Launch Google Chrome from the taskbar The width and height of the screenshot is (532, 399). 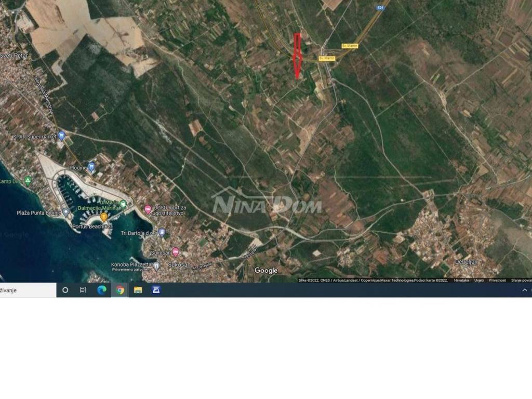coord(121,290)
